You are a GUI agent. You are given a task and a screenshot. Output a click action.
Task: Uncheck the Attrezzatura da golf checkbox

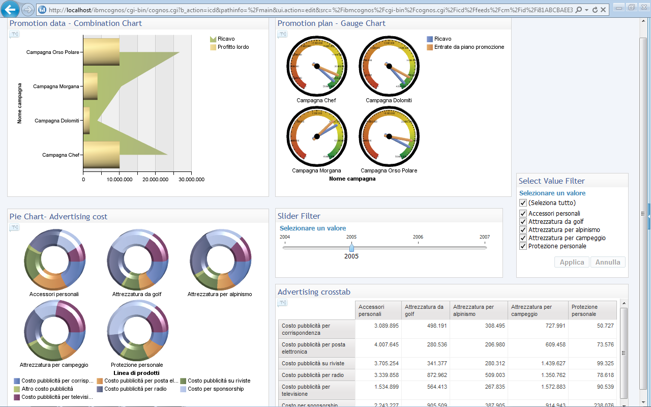(523, 222)
